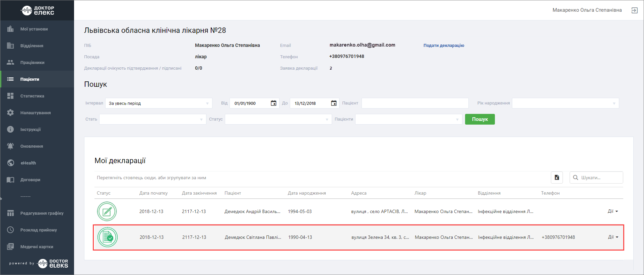Open the Мої установи menu item
This screenshot has width=644, height=275.
tap(34, 29)
